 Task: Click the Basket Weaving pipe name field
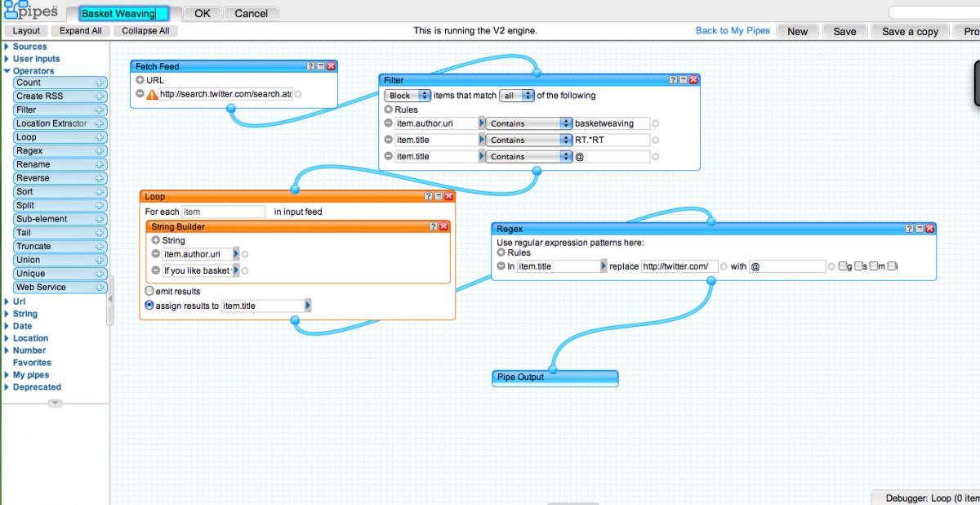(x=124, y=13)
